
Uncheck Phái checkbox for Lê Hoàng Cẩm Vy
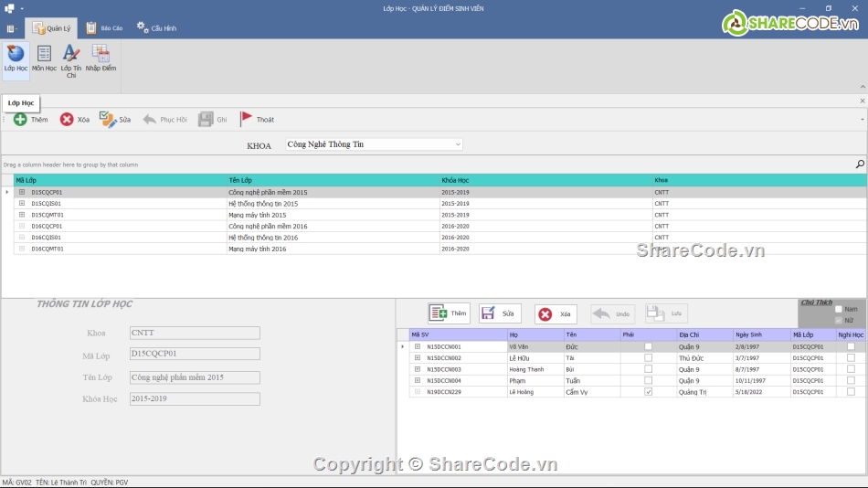(x=648, y=392)
